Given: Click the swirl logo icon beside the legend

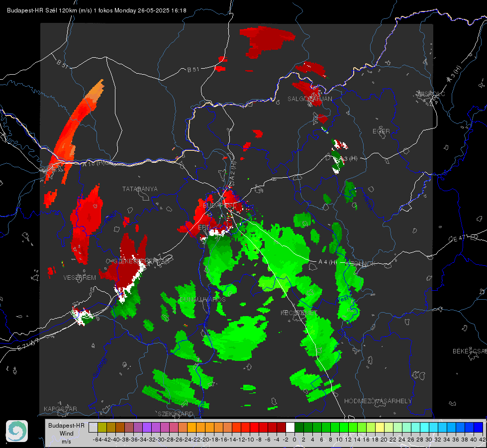Looking at the screenshot, I should pos(17,431).
